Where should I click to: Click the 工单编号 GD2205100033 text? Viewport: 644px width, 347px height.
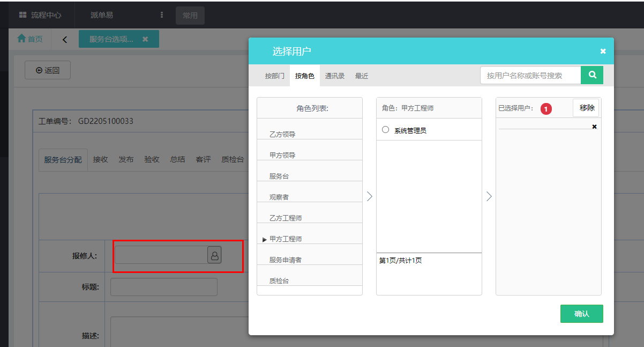(86, 121)
